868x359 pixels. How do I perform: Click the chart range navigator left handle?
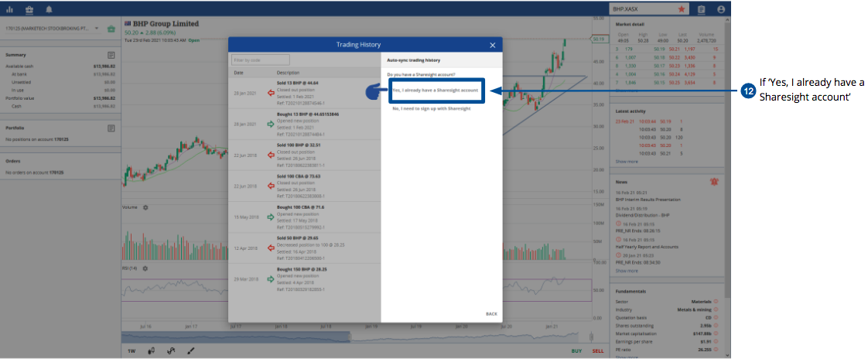click(350, 337)
